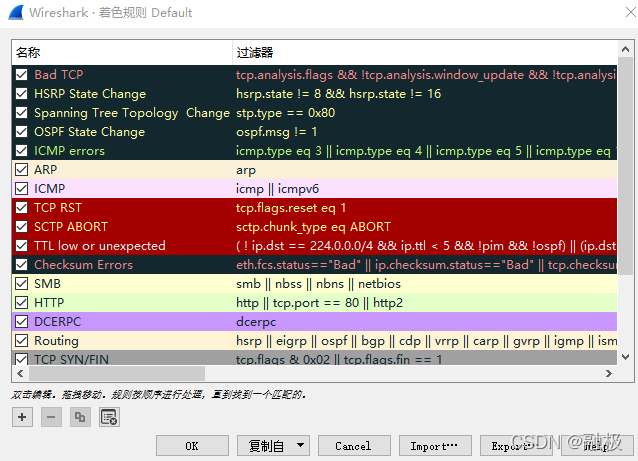
Task: Click the Cancel button
Action: coord(354,446)
